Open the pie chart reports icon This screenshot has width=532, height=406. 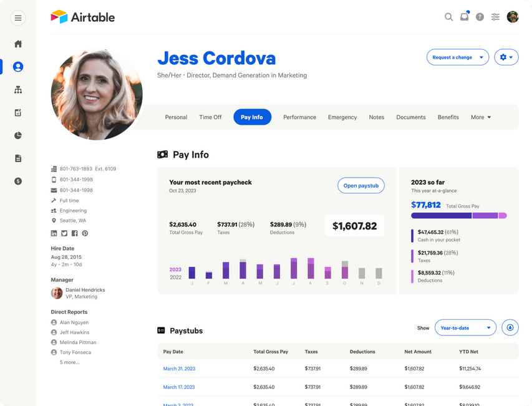18,135
